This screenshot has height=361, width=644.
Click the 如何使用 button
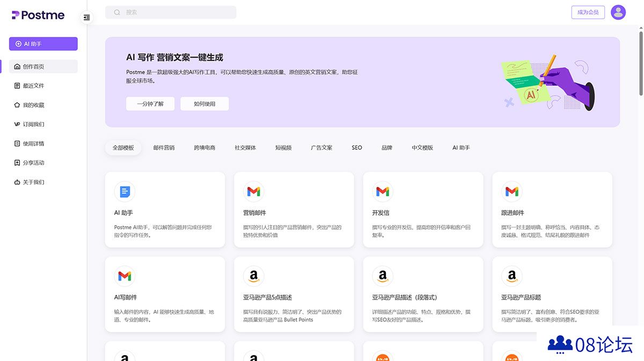[x=204, y=104]
